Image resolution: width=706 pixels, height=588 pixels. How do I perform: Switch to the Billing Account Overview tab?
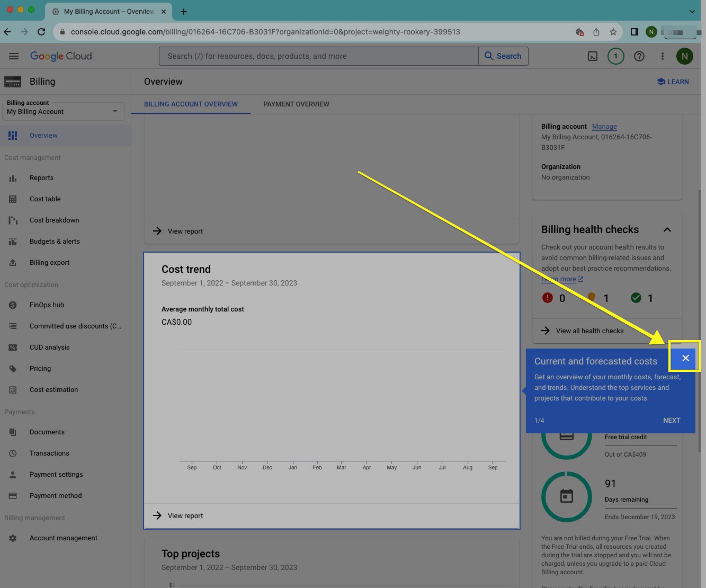(191, 104)
